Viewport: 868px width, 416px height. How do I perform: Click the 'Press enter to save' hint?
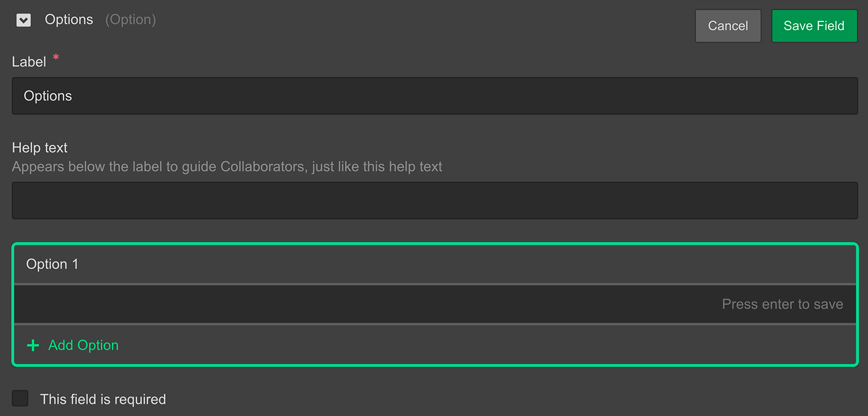(x=782, y=304)
